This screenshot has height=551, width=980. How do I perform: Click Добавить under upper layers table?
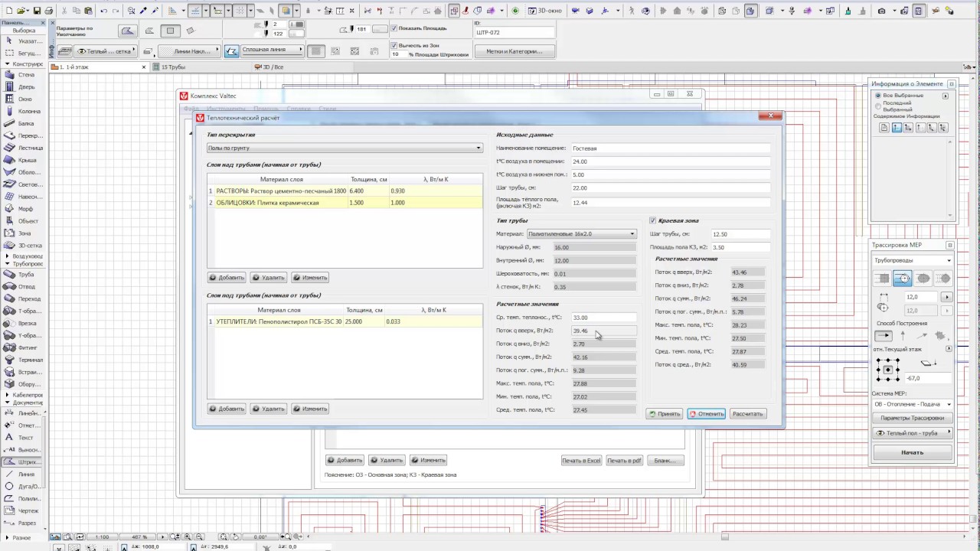point(227,278)
